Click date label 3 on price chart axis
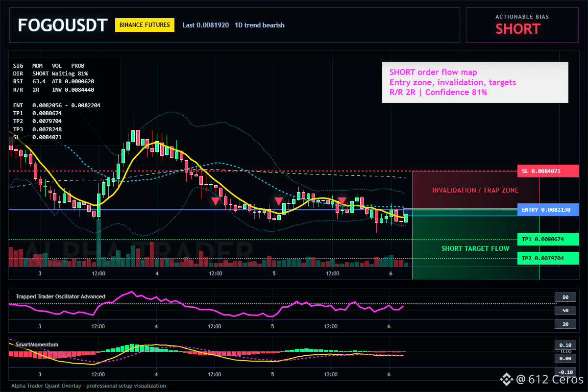 pyautogui.click(x=40, y=273)
